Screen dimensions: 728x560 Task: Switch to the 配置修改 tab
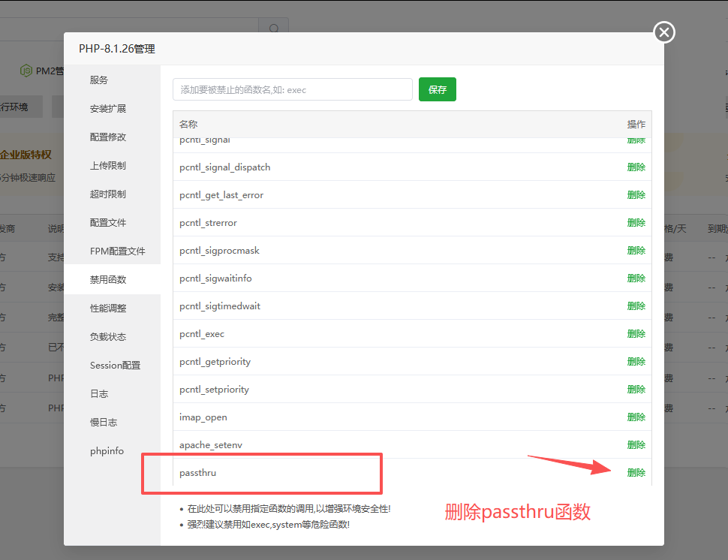coord(108,137)
